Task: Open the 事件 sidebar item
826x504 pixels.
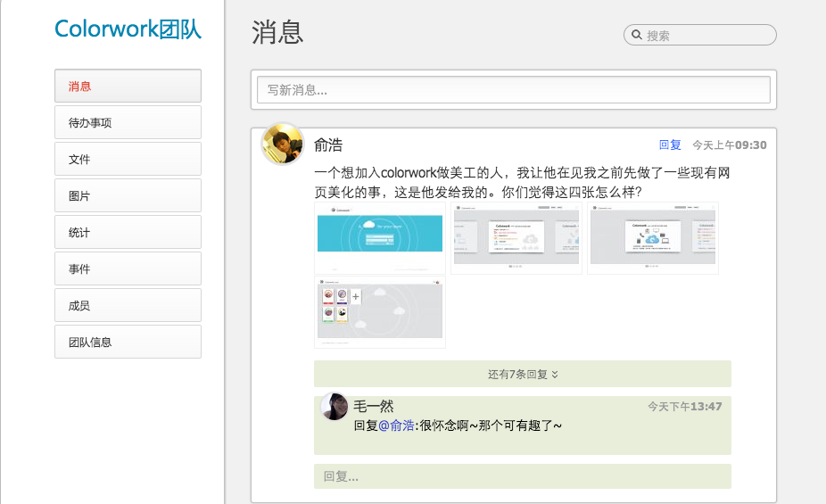Action: (128, 269)
